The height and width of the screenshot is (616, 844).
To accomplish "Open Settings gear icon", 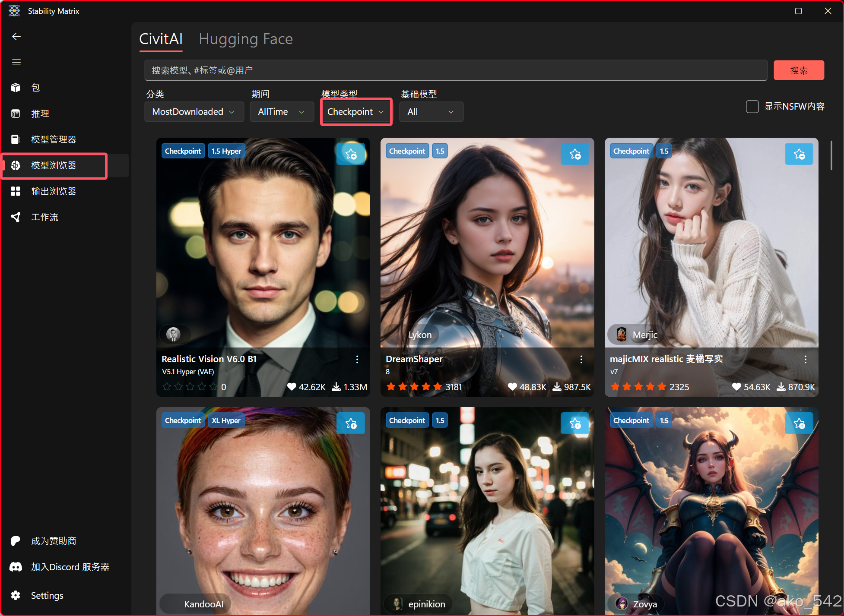I will tap(16, 595).
